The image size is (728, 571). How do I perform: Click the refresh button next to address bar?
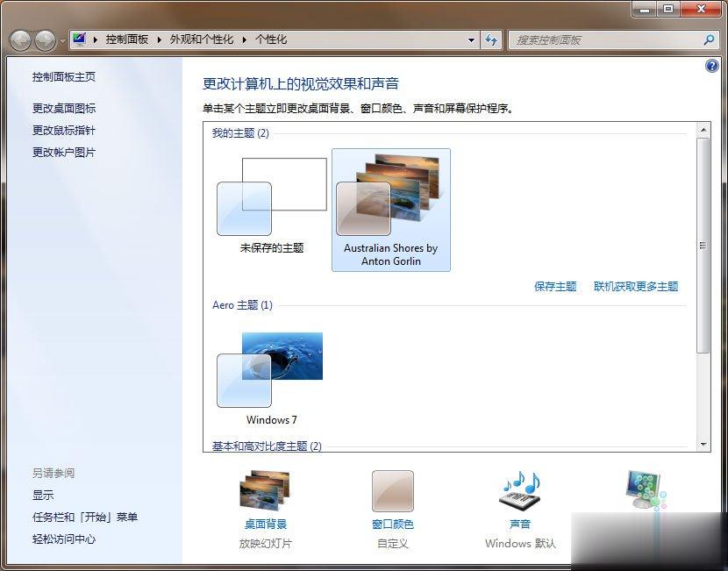pyautogui.click(x=491, y=40)
